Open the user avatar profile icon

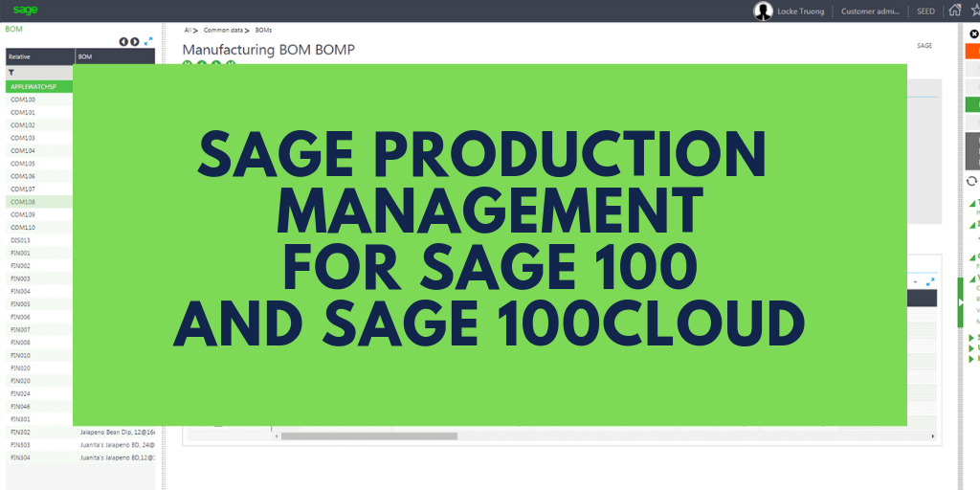pos(763,11)
